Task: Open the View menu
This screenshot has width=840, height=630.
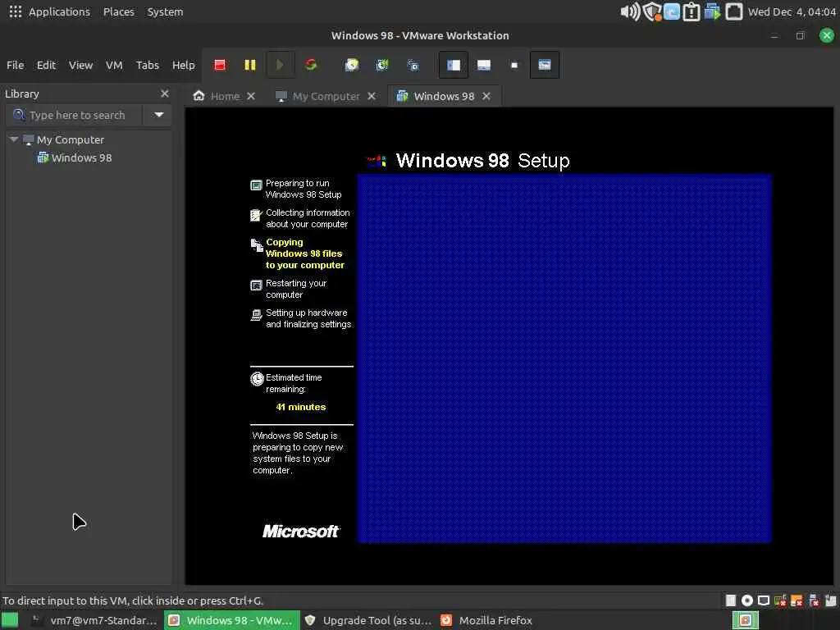Action: (80, 65)
